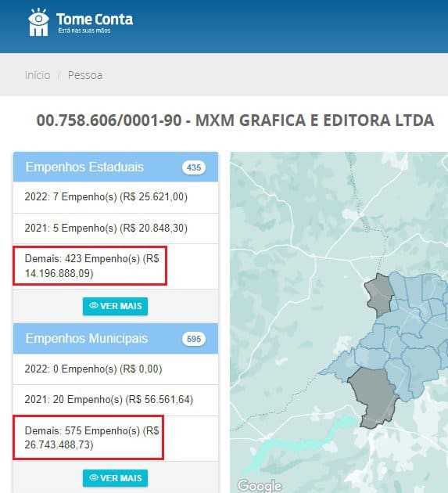The width and height of the screenshot is (448, 493).
Task: Click the Empenhos Estaduais panel header
Action: coord(116,167)
